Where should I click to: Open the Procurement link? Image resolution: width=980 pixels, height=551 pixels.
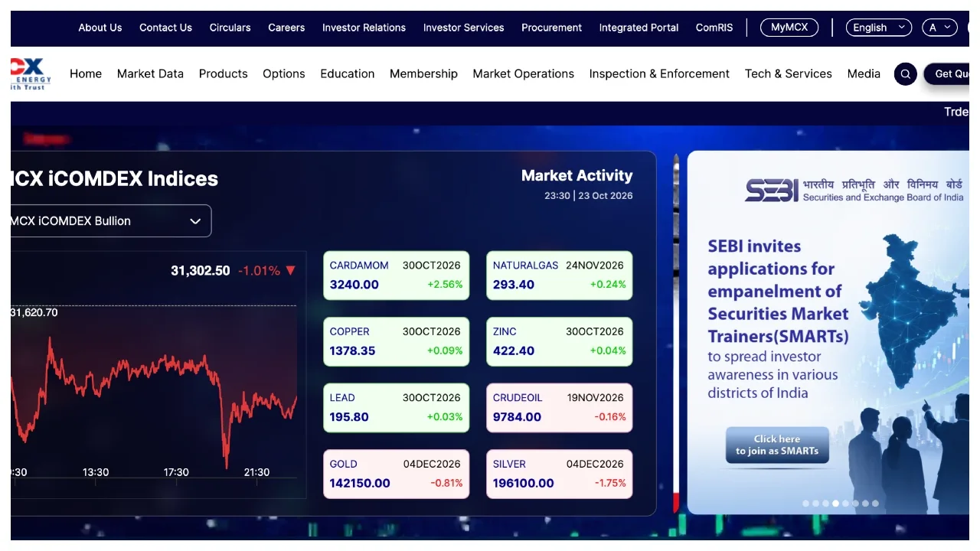pyautogui.click(x=552, y=28)
